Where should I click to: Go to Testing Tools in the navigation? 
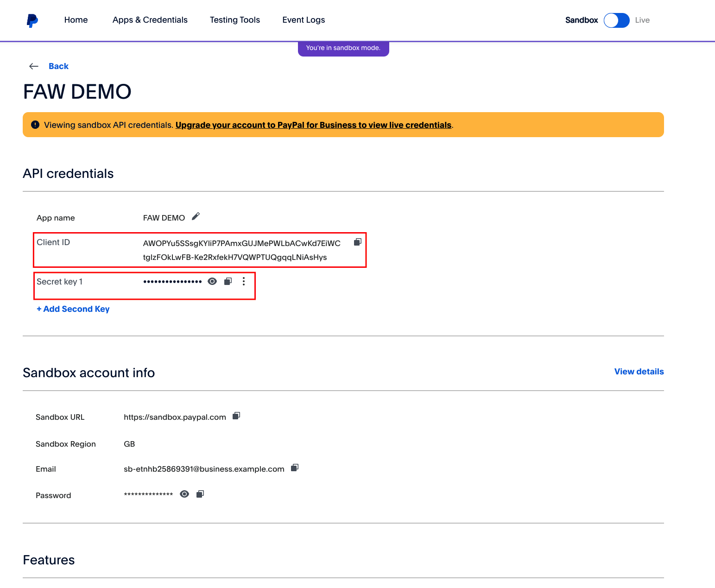click(x=234, y=20)
